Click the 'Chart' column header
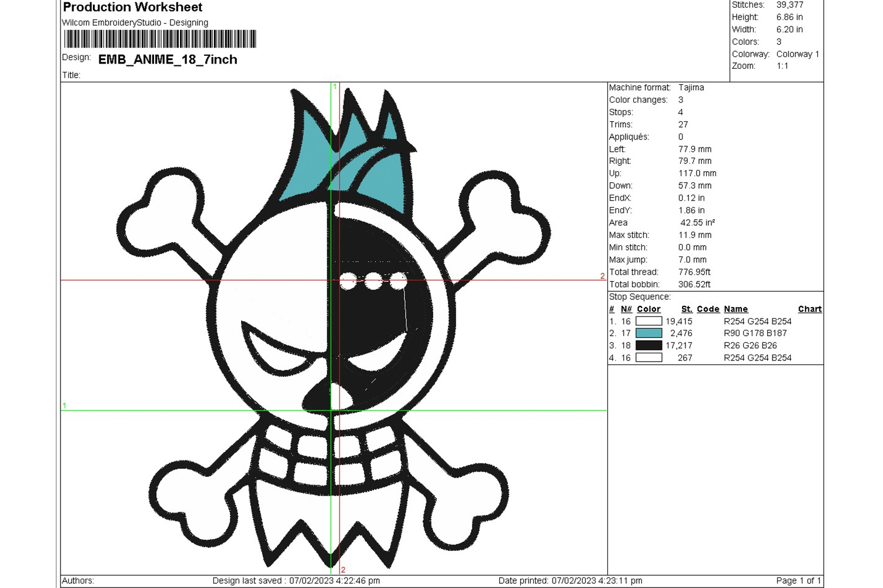 coord(810,309)
